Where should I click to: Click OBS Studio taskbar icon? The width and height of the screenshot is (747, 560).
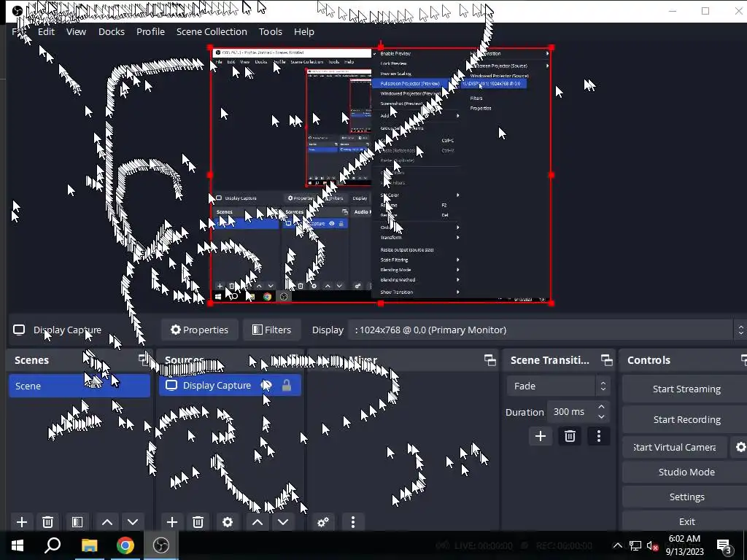(x=161, y=545)
